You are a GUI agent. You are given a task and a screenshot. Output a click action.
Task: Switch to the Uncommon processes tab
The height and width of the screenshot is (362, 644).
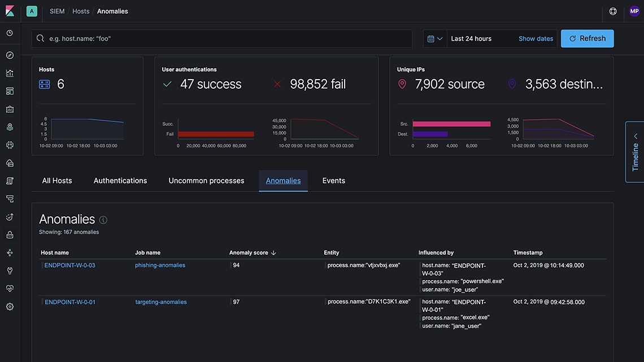(206, 181)
